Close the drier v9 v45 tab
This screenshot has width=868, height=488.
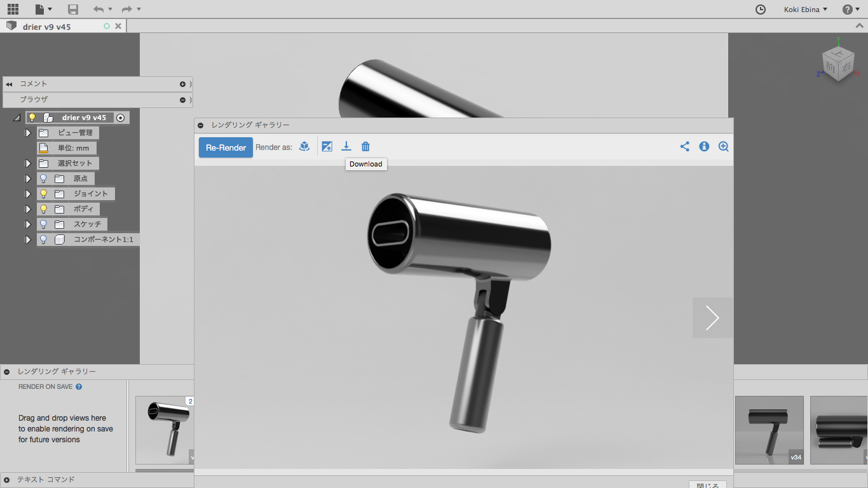tap(118, 26)
